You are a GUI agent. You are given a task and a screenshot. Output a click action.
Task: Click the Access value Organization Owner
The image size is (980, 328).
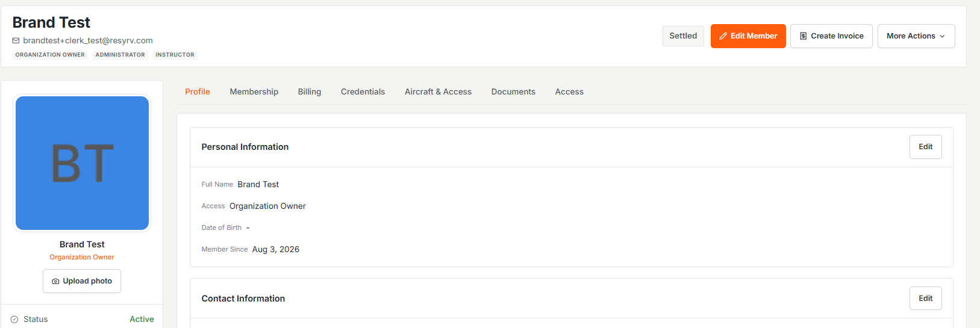(267, 206)
